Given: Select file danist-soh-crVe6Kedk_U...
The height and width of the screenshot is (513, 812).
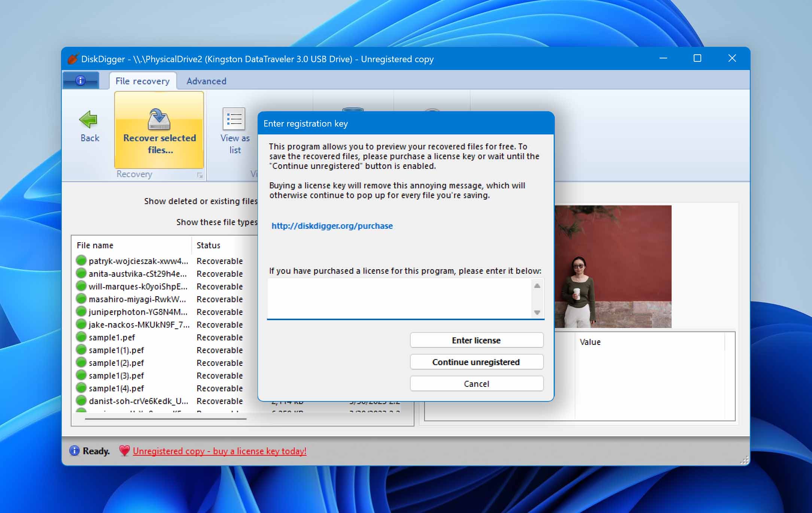Looking at the screenshot, I should (x=138, y=401).
